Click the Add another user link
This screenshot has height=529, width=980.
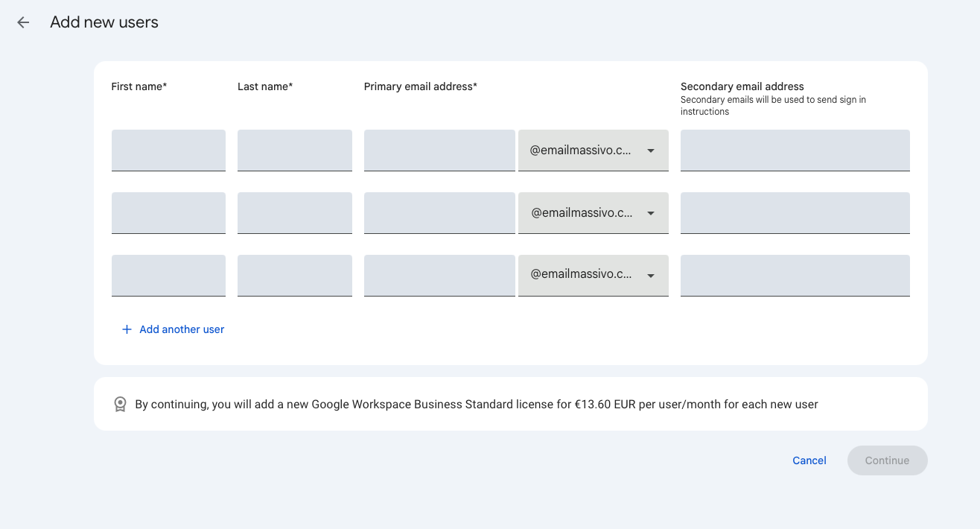click(181, 329)
